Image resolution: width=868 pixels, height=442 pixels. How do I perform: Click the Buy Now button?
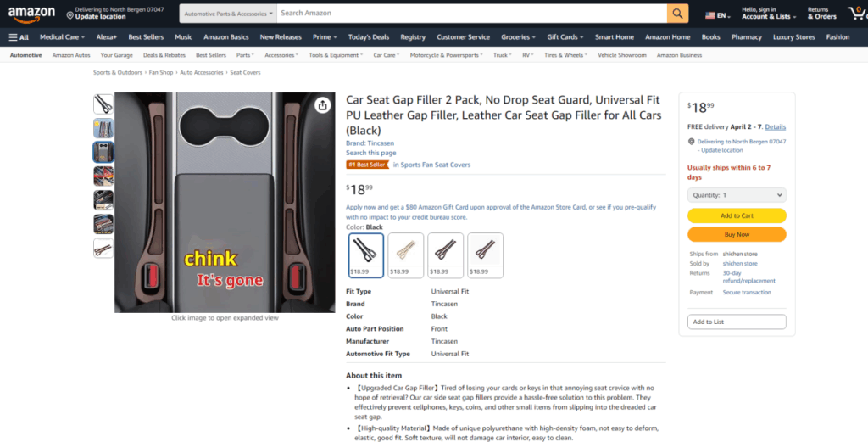[737, 234]
